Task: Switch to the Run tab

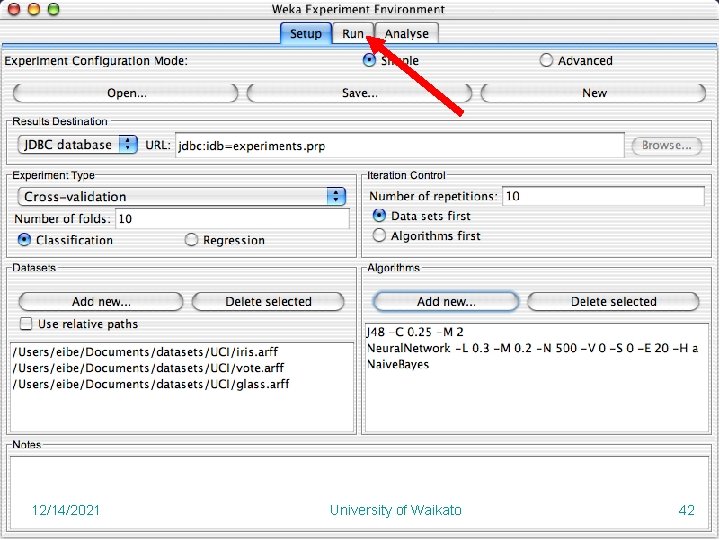Action: click(x=353, y=34)
